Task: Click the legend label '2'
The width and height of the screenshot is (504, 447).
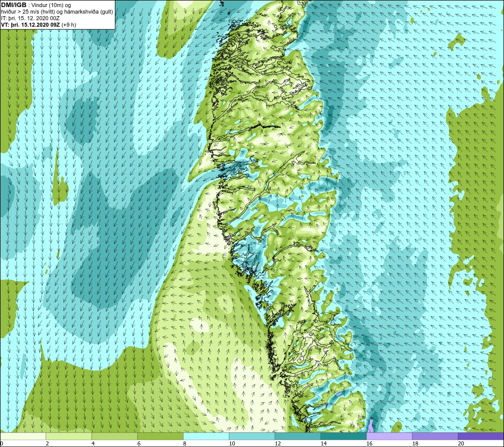Action: 47,443
